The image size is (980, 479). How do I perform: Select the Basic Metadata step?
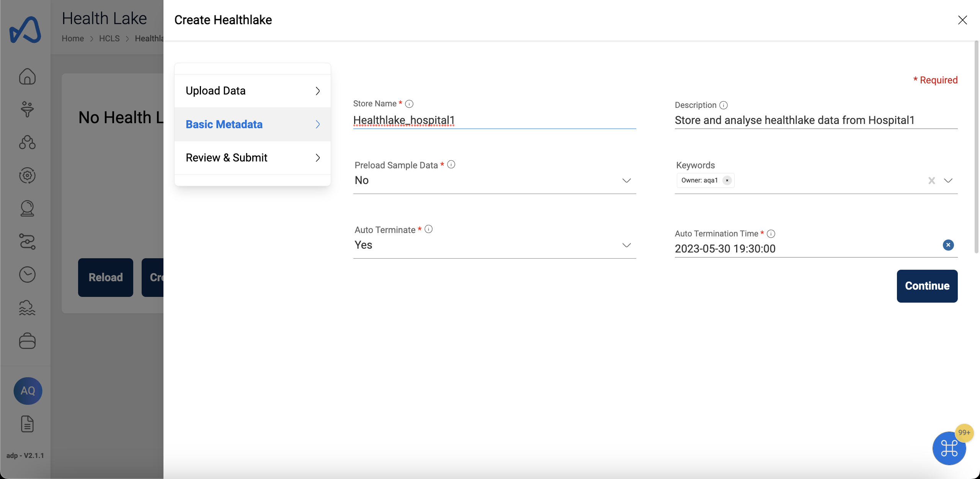pos(253,124)
